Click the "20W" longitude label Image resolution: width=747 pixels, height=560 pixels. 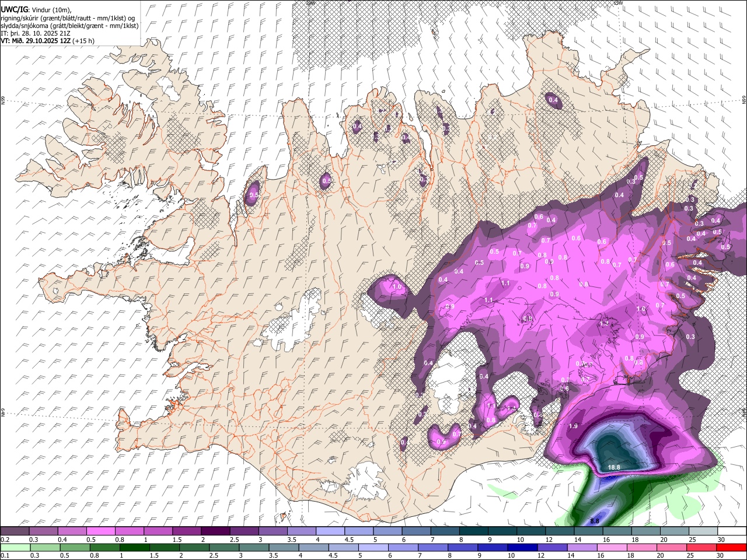click(310, 3)
